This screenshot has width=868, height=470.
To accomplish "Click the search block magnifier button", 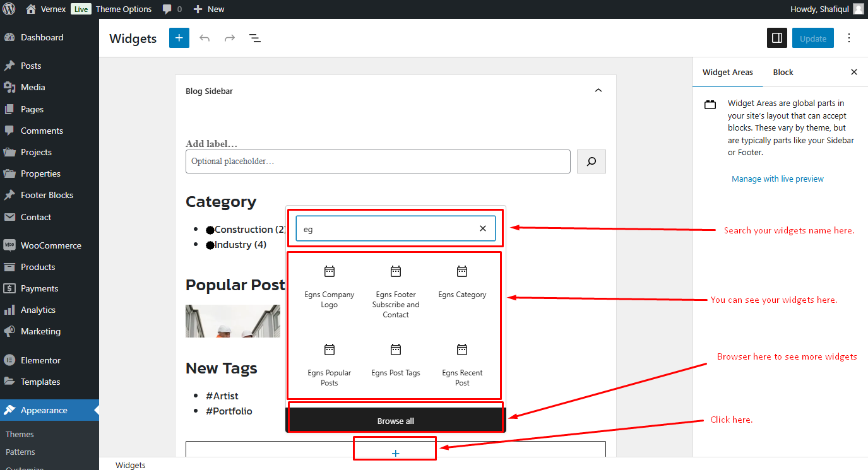I will pyautogui.click(x=592, y=162).
